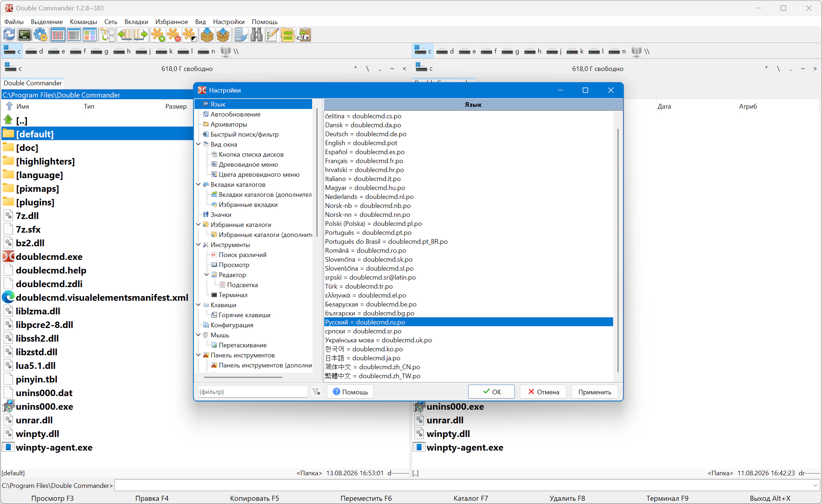Select Deutsch = doublecmd.de.po language

[x=366, y=134]
